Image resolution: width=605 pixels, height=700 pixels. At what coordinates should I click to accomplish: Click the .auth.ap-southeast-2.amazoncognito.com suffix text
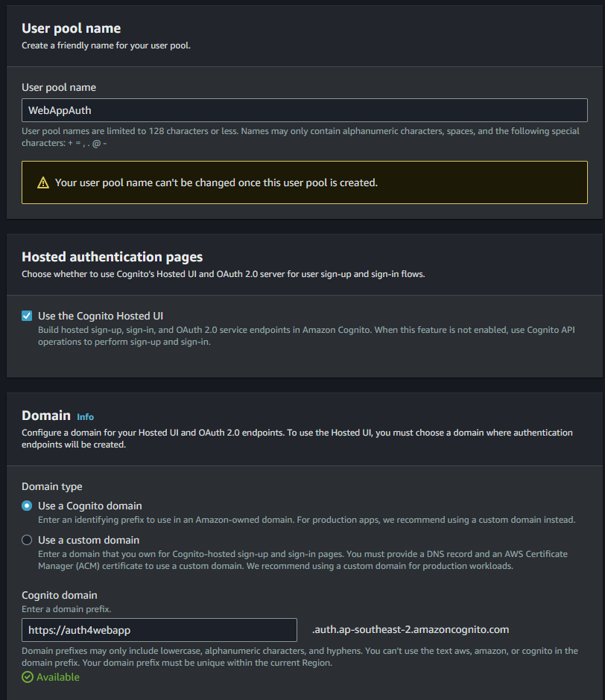click(x=411, y=629)
